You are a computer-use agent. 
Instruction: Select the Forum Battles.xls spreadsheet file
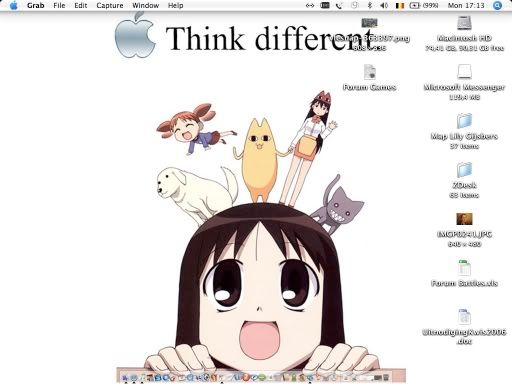(464, 268)
